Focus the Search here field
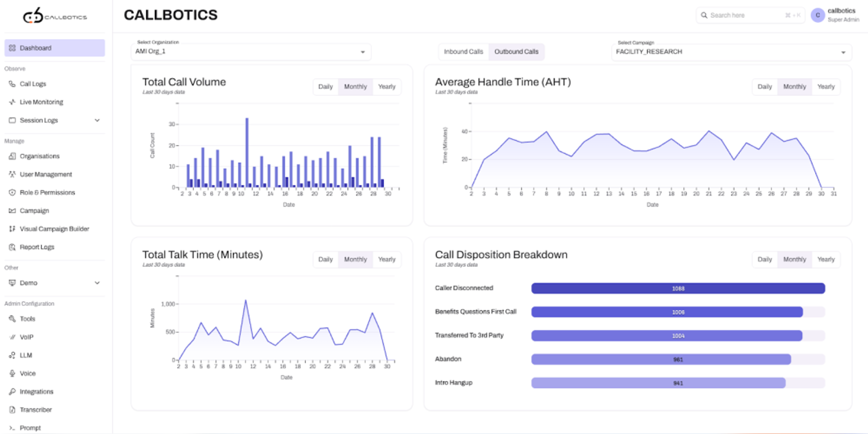868x434 pixels. 750,15
